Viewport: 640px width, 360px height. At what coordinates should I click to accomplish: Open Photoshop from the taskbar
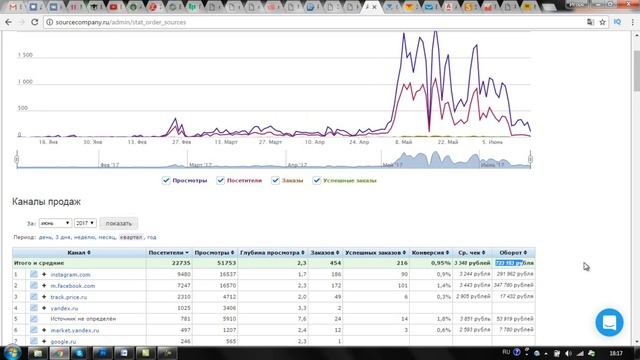tap(102, 353)
